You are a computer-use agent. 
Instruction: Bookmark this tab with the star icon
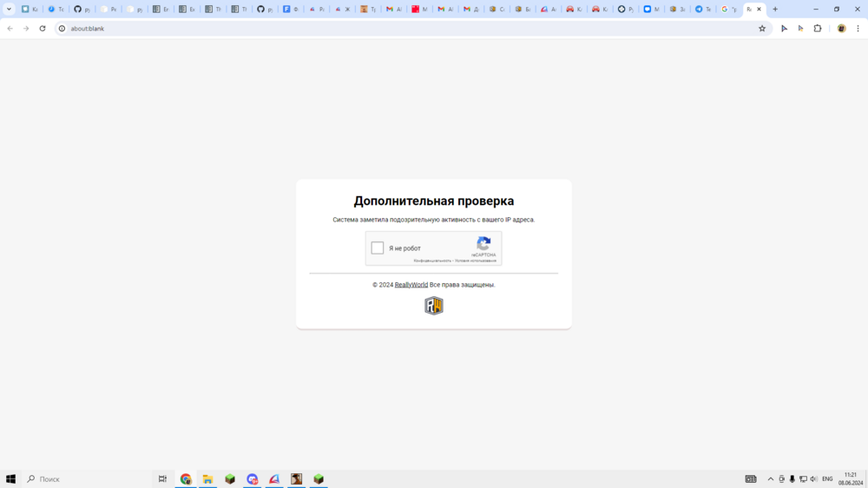click(762, 29)
